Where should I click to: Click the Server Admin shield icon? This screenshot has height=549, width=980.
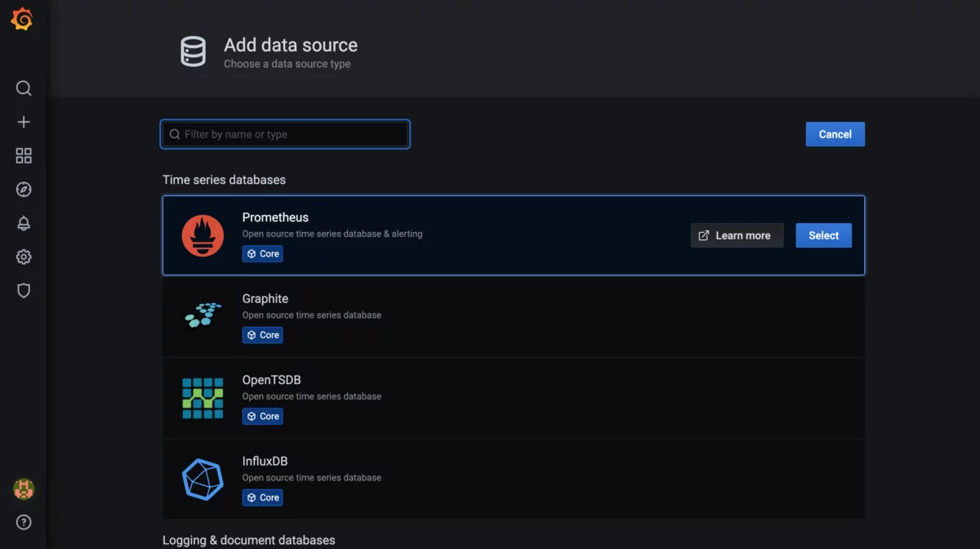tap(24, 290)
